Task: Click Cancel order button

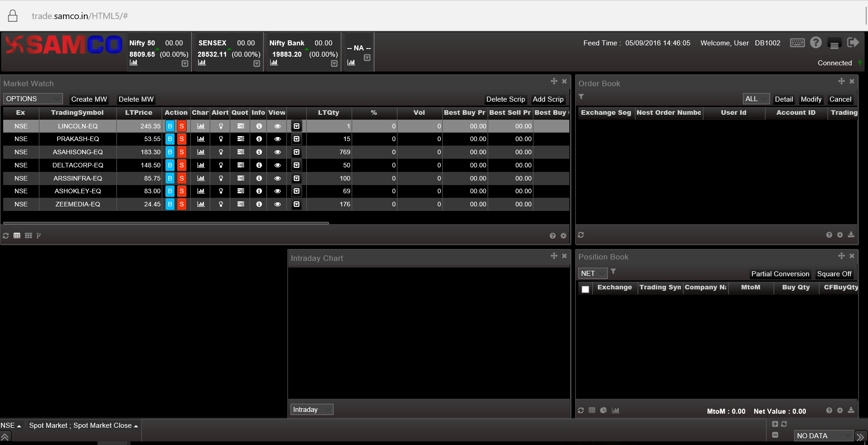Action: (840, 99)
